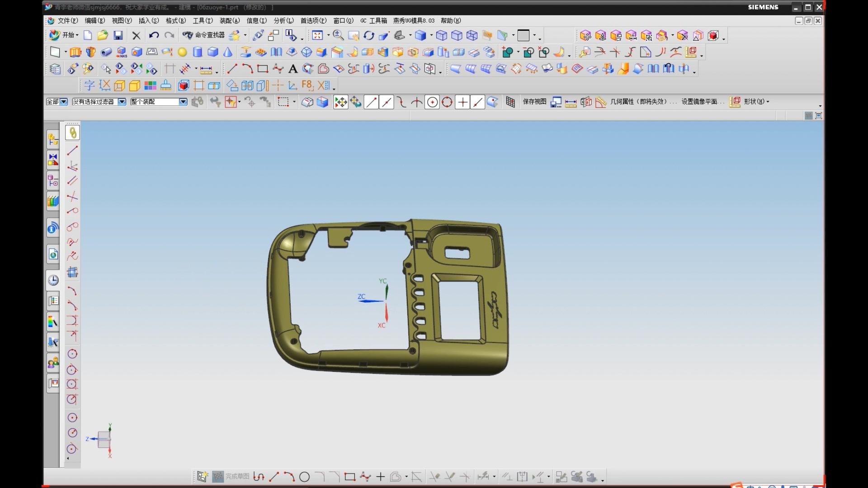The image size is (868, 488).
Task: Click the Save file icon
Action: point(118,35)
